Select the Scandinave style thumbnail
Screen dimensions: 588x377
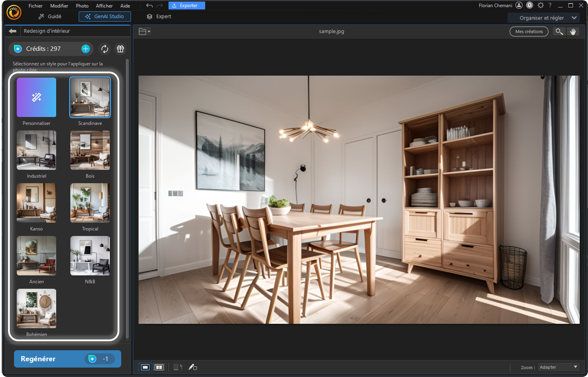[90, 97]
